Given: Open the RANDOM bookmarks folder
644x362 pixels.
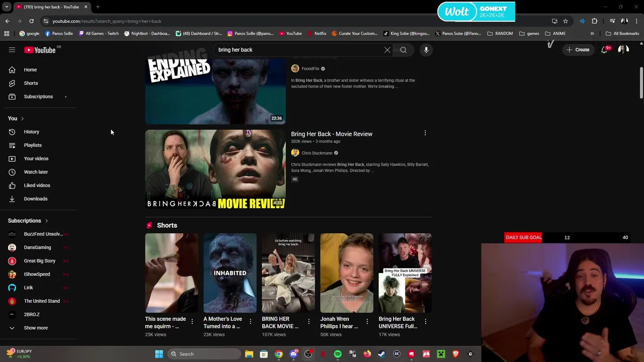Looking at the screenshot, I should pyautogui.click(x=500, y=34).
